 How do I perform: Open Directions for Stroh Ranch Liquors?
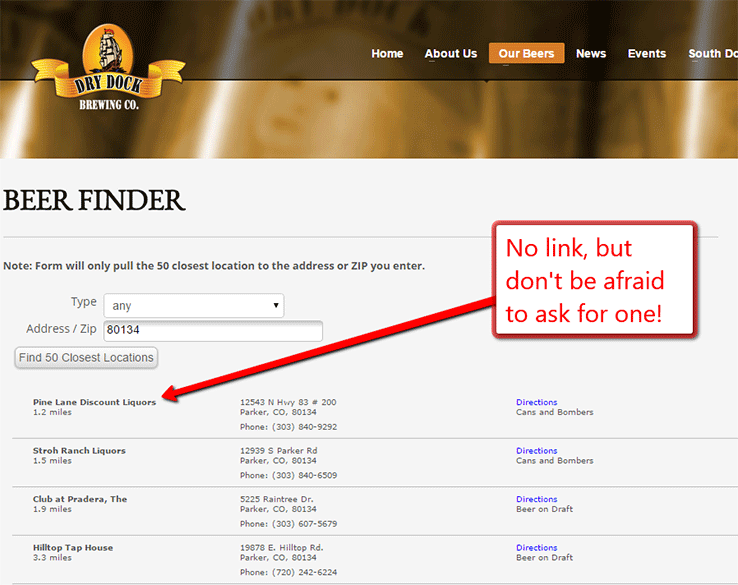[537, 451]
